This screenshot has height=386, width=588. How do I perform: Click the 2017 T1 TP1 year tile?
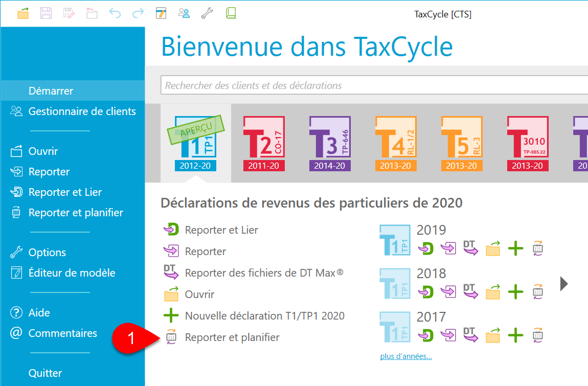click(395, 327)
